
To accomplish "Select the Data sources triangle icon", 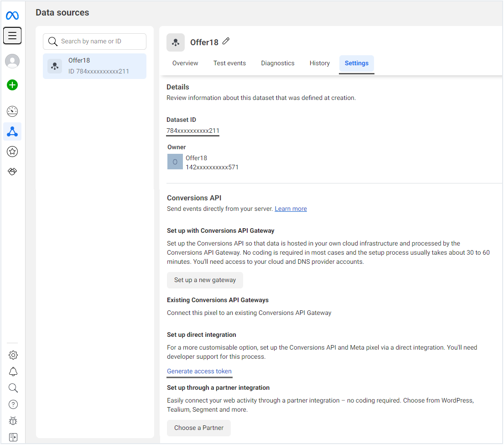I will [x=12, y=132].
